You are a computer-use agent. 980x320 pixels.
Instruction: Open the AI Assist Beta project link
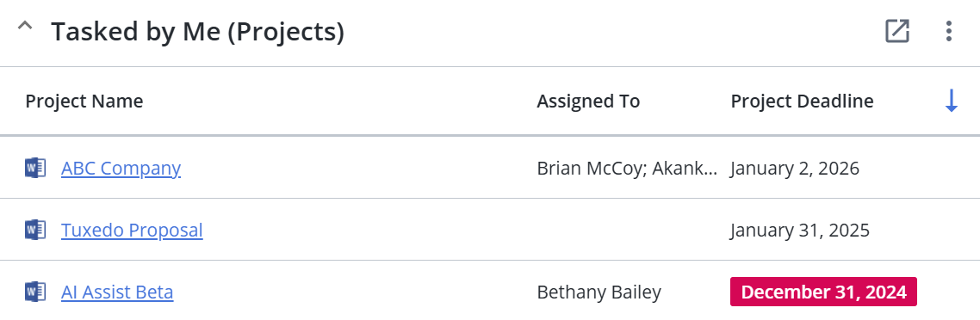pos(117,292)
